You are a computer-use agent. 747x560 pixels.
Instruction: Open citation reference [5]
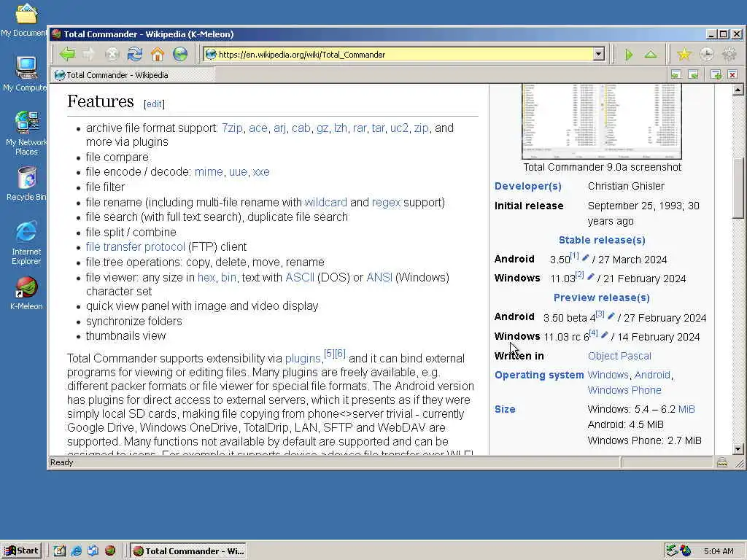coord(329,354)
